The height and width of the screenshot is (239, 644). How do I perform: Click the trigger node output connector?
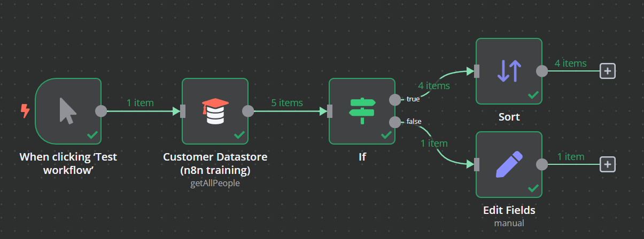pyautogui.click(x=101, y=111)
